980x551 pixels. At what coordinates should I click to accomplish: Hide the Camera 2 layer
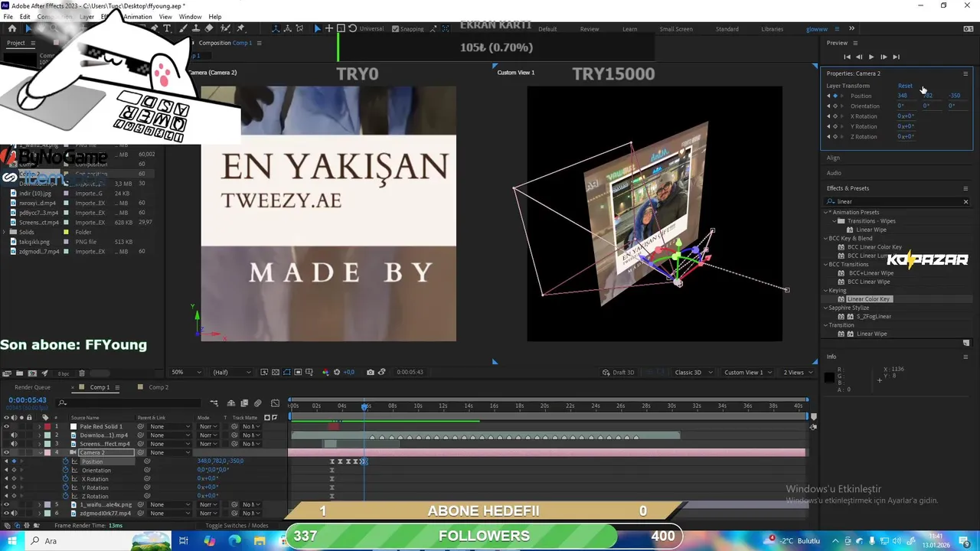(x=6, y=452)
